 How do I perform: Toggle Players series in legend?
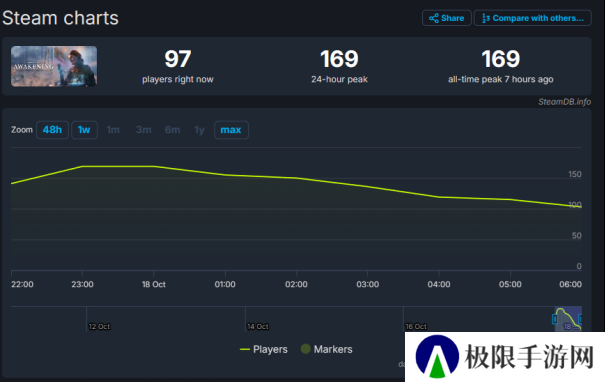tap(264, 349)
